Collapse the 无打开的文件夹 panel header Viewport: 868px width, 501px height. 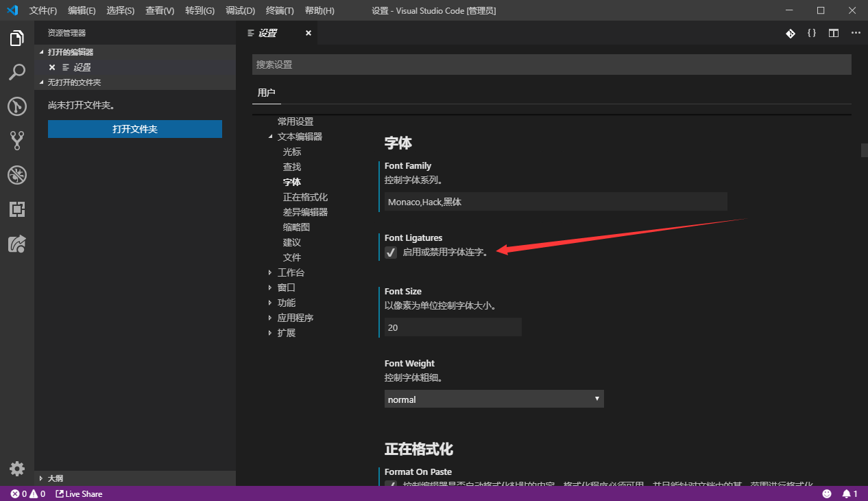click(135, 82)
